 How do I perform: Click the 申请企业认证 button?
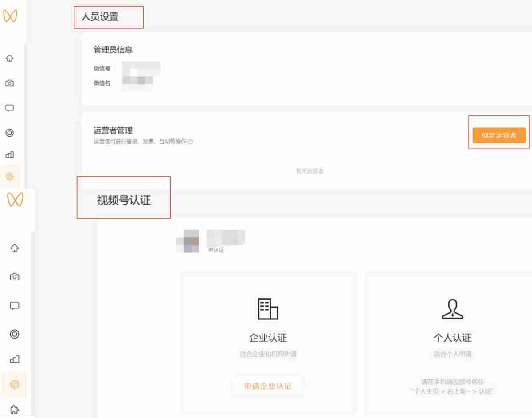click(268, 386)
